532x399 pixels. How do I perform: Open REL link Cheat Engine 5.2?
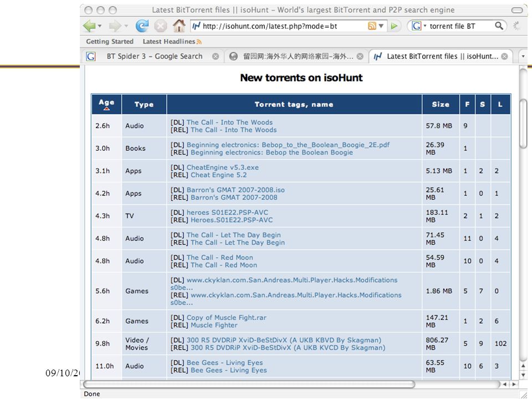[x=218, y=175]
